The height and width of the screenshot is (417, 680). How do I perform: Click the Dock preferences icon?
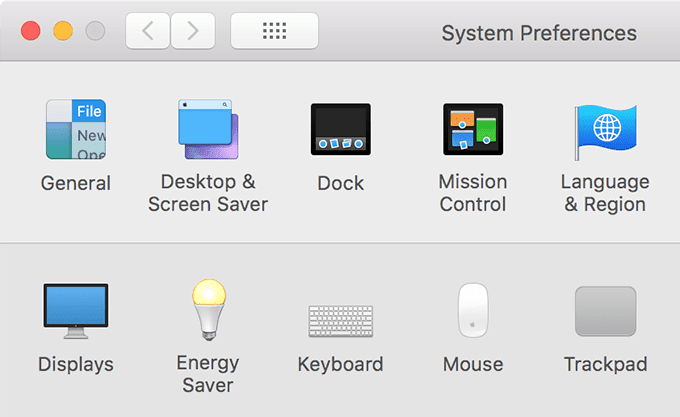point(341,130)
